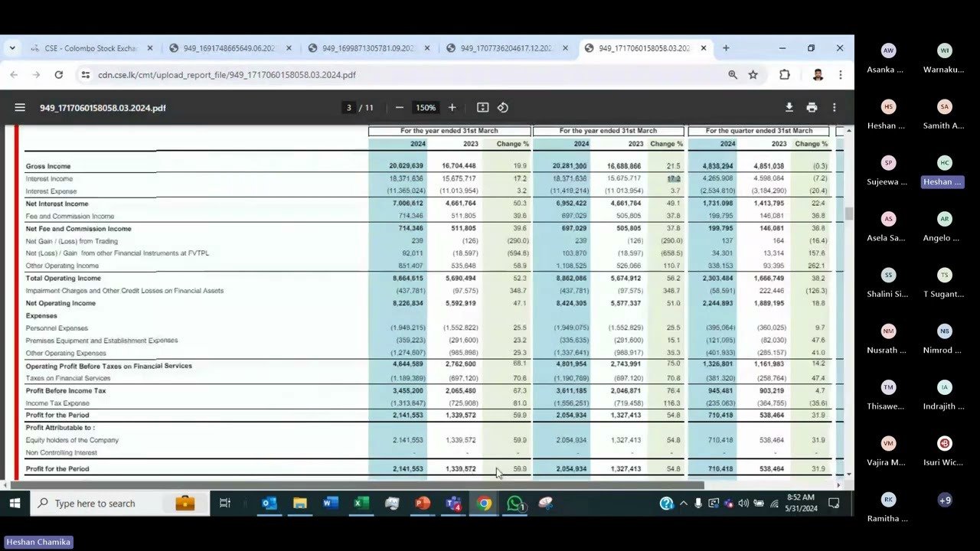Open Chrome's extensions puzzle icon
Screen dimensions: 980x551
(x=783, y=74)
